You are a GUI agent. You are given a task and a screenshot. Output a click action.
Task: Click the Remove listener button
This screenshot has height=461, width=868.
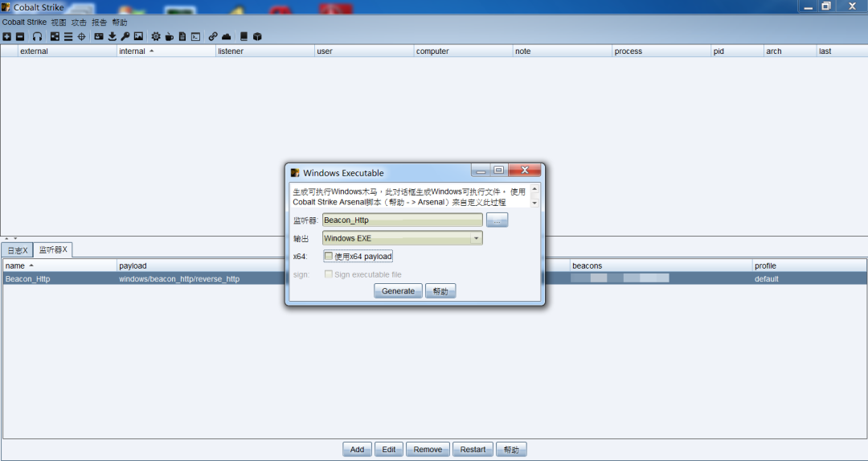[428, 450]
